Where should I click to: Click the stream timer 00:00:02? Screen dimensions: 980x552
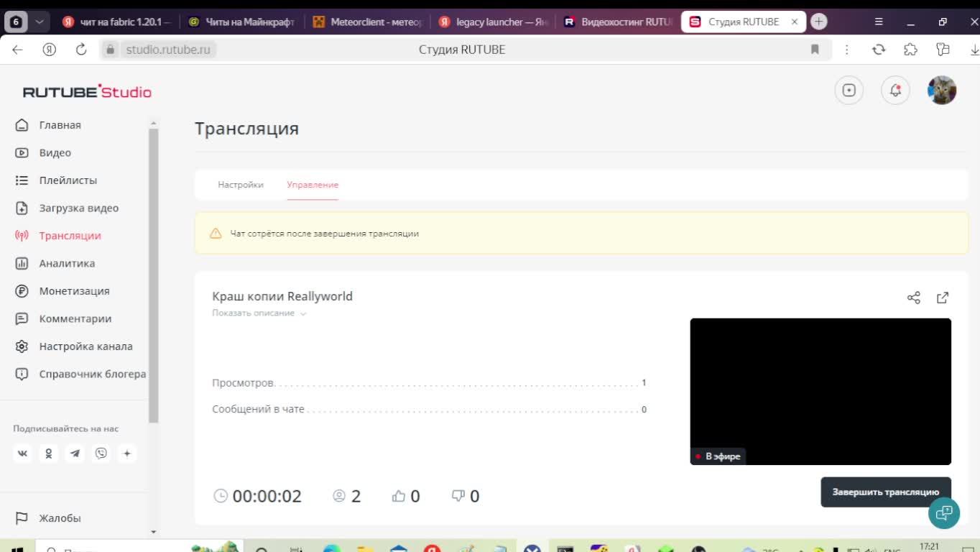[x=258, y=496]
